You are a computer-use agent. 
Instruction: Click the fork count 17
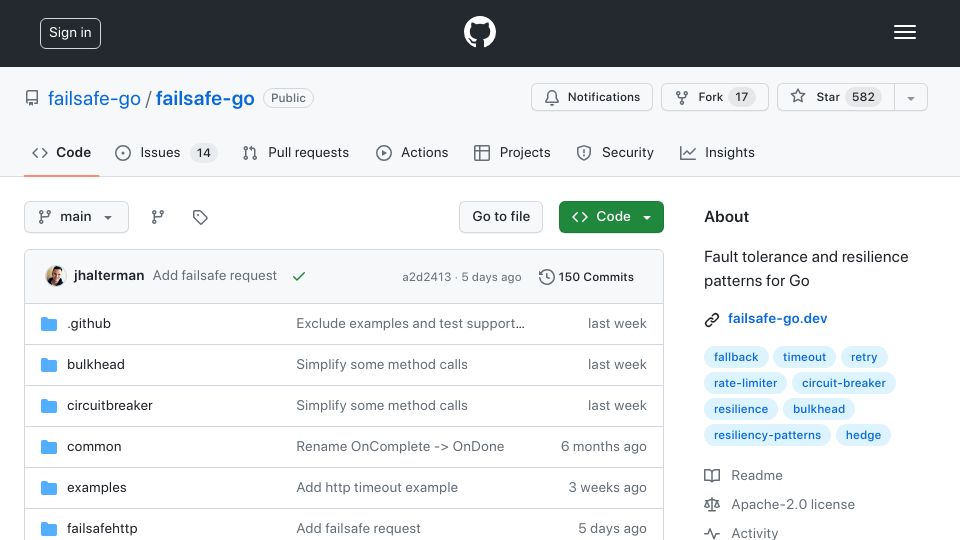(x=741, y=97)
